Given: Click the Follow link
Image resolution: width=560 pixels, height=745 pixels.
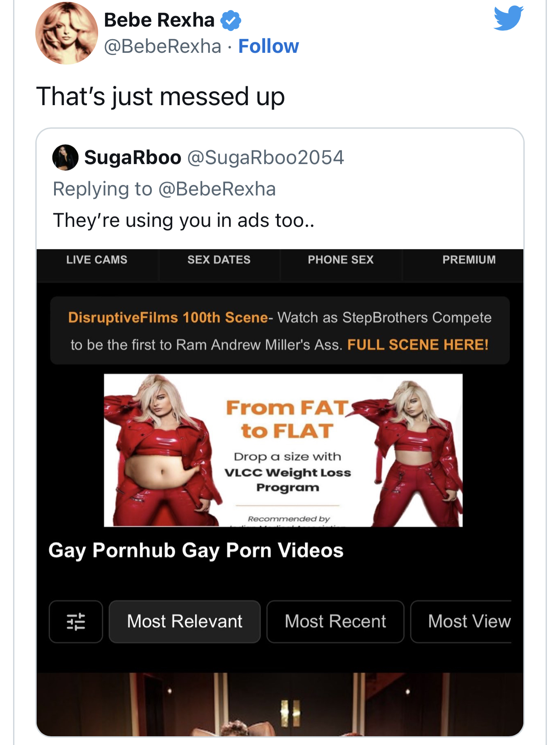Looking at the screenshot, I should pos(268,46).
